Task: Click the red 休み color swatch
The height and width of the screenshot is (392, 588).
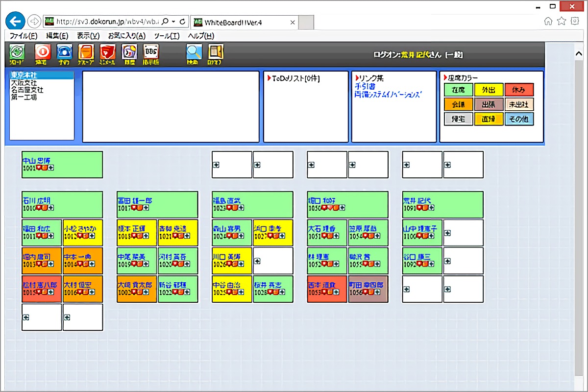Action: 519,90
